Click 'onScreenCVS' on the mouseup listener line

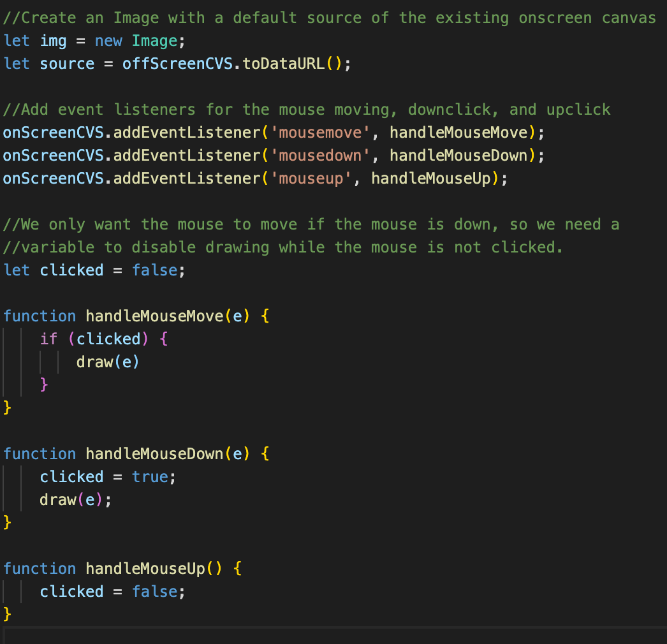click(x=53, y=179)
